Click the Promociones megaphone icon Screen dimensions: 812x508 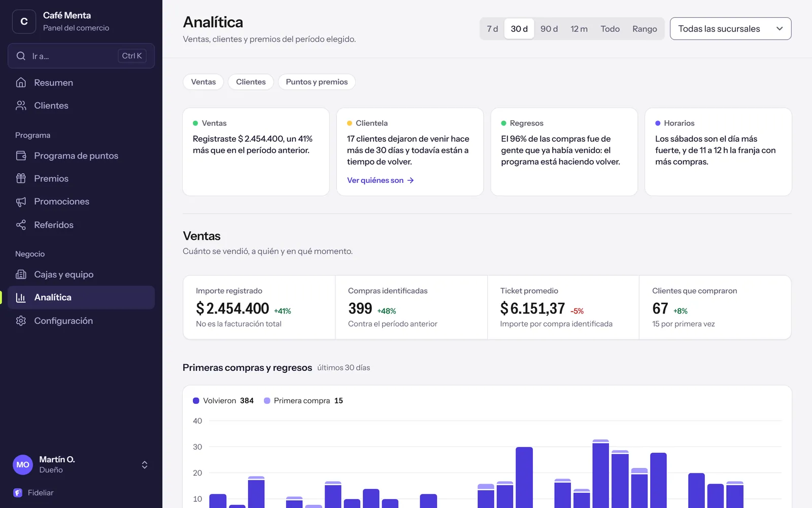point(21,202)
